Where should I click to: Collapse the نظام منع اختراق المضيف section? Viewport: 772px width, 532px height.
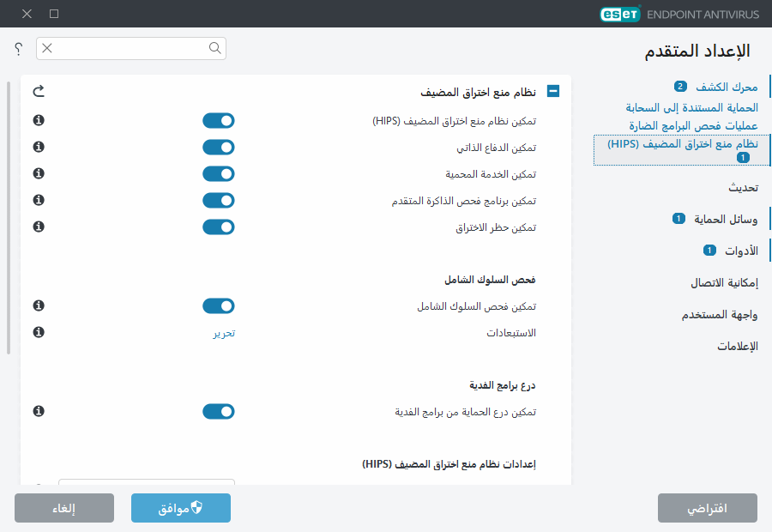coord(553,91)
